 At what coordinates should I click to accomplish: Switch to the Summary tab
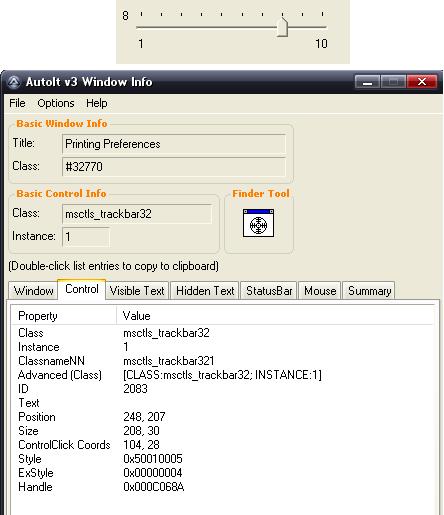point(369,291)
